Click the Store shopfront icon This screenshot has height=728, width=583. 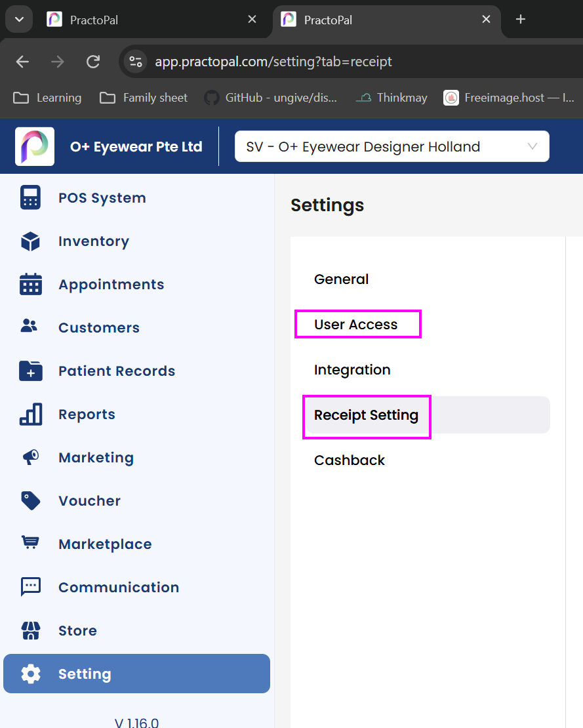click(31, 630)
